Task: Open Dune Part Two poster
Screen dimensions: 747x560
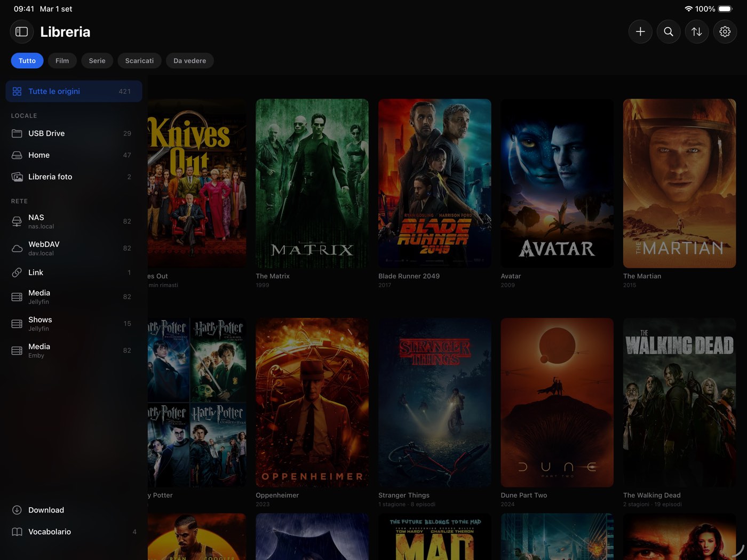Action: click(x=557, y=403)
